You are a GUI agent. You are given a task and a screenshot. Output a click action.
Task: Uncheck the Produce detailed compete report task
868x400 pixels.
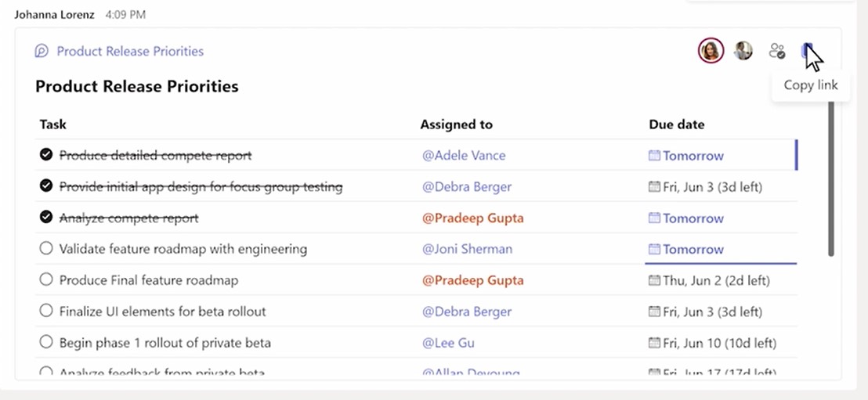tap(46, 155)
